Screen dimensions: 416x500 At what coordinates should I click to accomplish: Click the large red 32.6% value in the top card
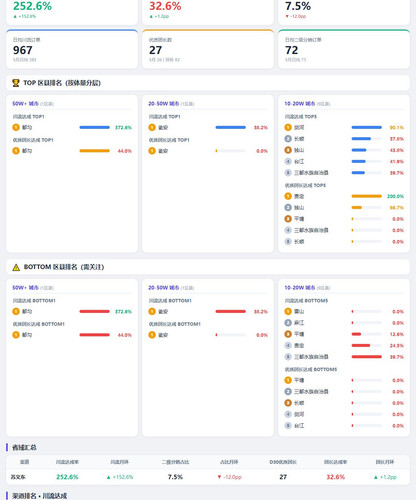(x=165, y=6)
